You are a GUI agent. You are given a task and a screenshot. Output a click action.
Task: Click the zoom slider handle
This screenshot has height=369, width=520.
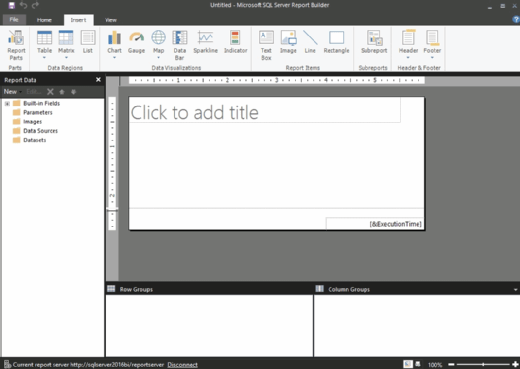click(x=483, y=365)
